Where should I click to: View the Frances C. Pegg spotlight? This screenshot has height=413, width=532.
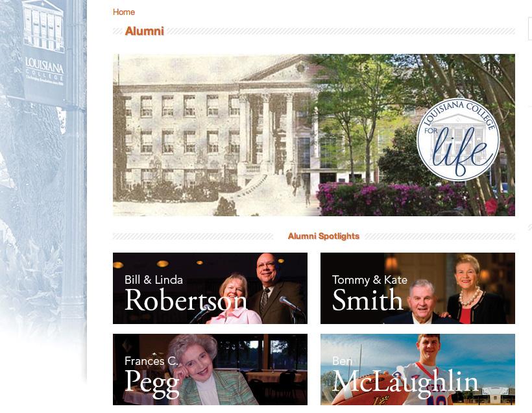210,369
